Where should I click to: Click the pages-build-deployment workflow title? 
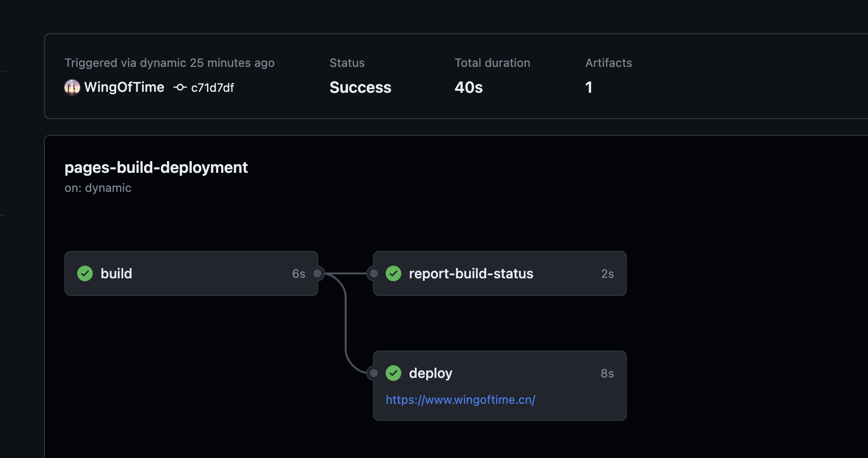click(x=156, y=168)
